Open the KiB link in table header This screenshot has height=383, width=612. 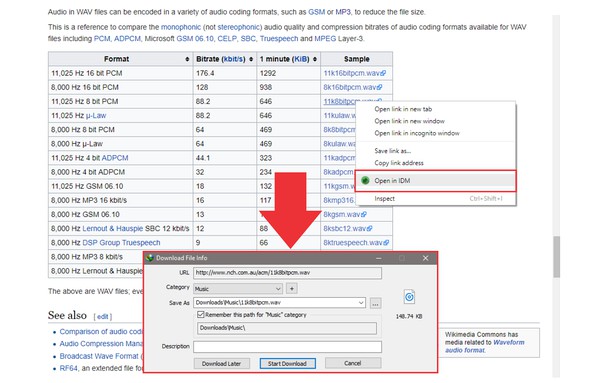[x=301, y=59]
